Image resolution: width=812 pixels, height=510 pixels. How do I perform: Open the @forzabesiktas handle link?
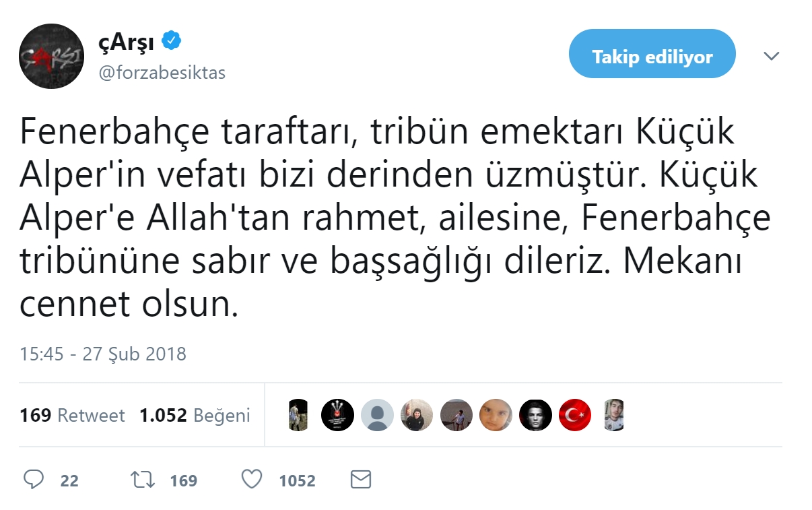point(162,73)
